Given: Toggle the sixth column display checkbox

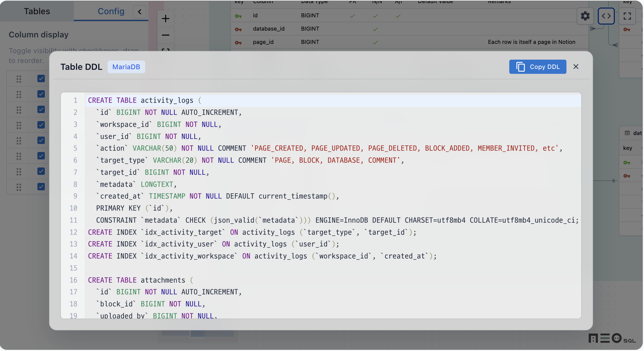Looking at the screenshot, I should tap(41, 156).
